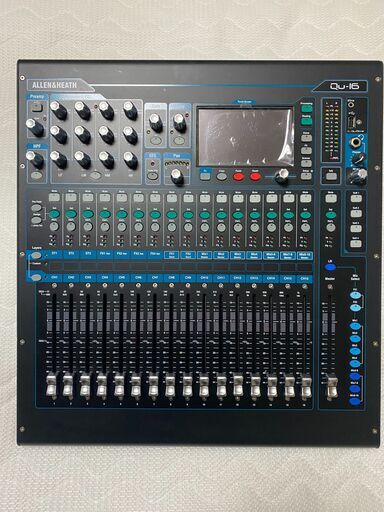Click the CH1 fader cap
Image resolution: width=384 pixels, height=512 pixels.
pyautogui.click(x=51, y=386)
